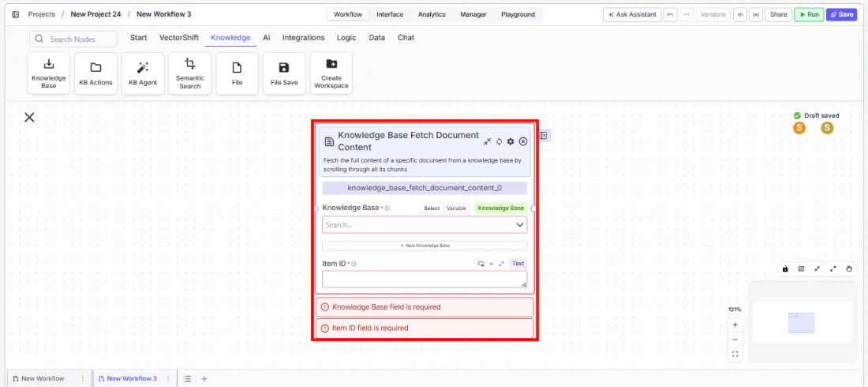Click the Share button
This screenshot has height=387, width=868.
[778, 14]
